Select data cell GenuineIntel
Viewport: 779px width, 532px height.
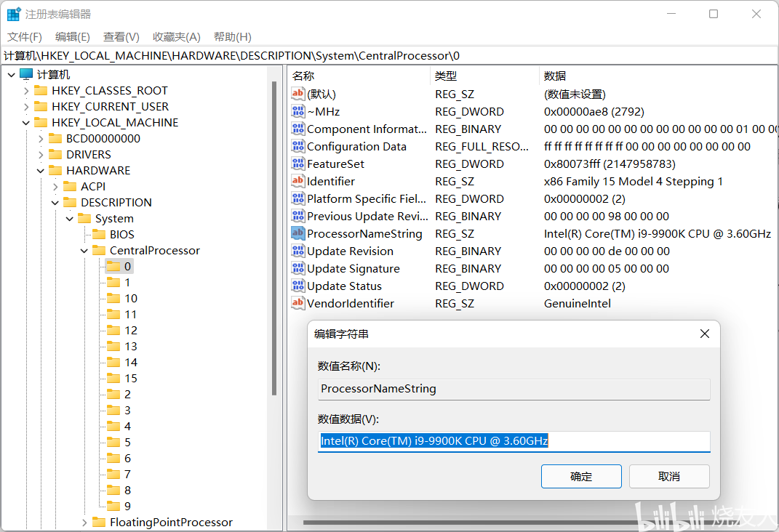[x=578, y=303]
